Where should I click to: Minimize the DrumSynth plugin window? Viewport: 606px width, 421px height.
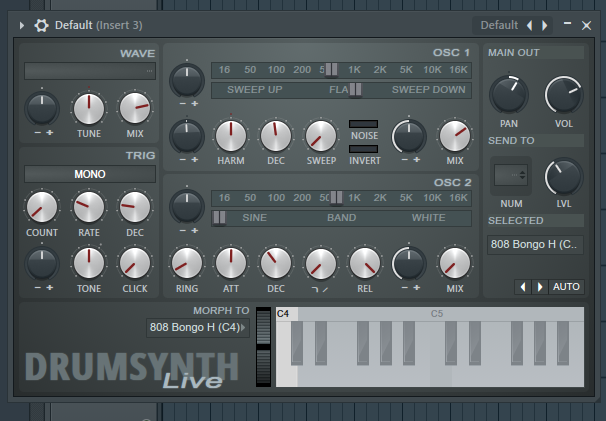click(567, 24)
